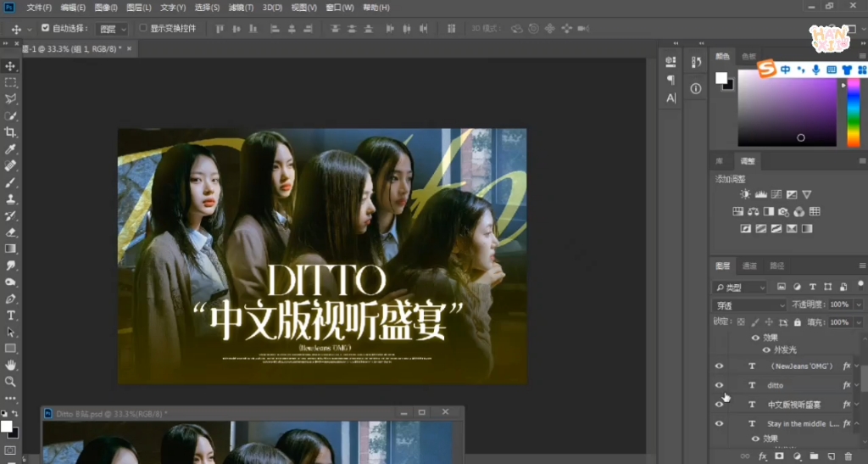The image size is (868, 464).
Task: Select the Rectangular Marquee tool
Action: pyautogui.click(x=10, y=82)
